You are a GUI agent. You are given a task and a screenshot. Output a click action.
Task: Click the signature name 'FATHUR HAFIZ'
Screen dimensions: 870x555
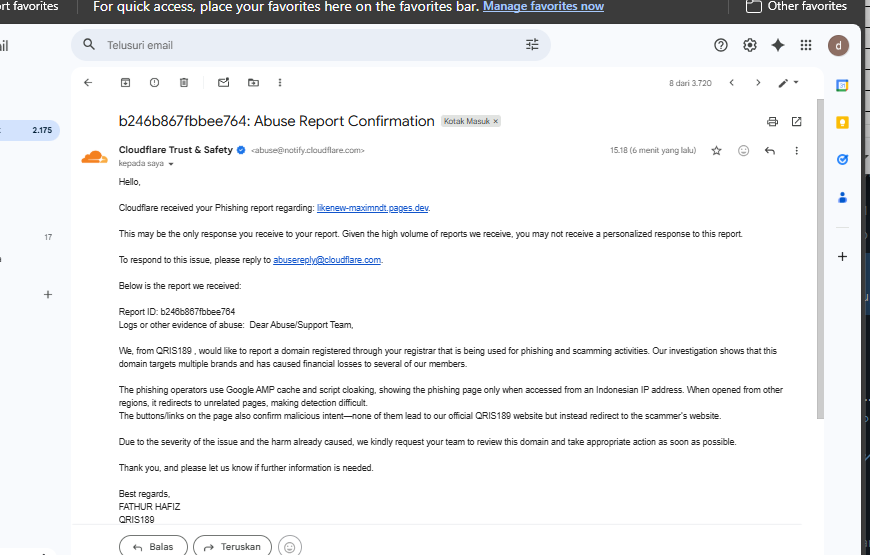(x=149, y=507)
